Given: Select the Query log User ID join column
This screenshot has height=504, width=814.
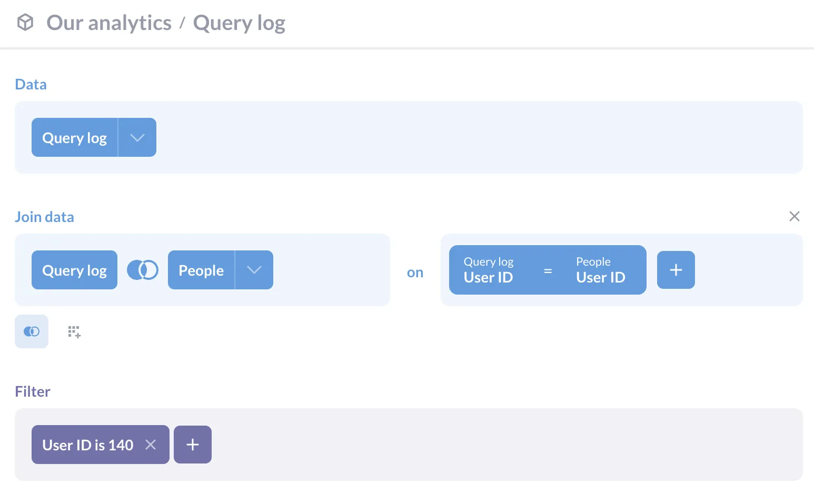Looking at the screenshot, I should click(489, 270).
